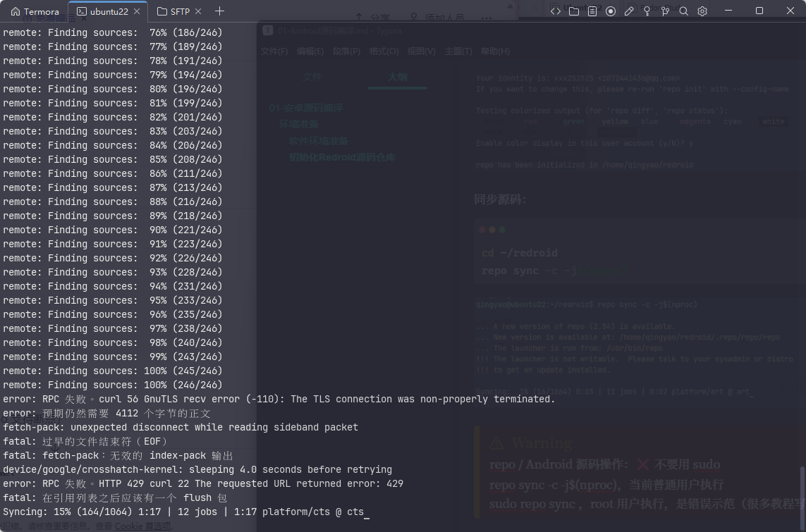Click the '预期仍然需要 4112 个字节的正文' error line

tap(106, 413)
